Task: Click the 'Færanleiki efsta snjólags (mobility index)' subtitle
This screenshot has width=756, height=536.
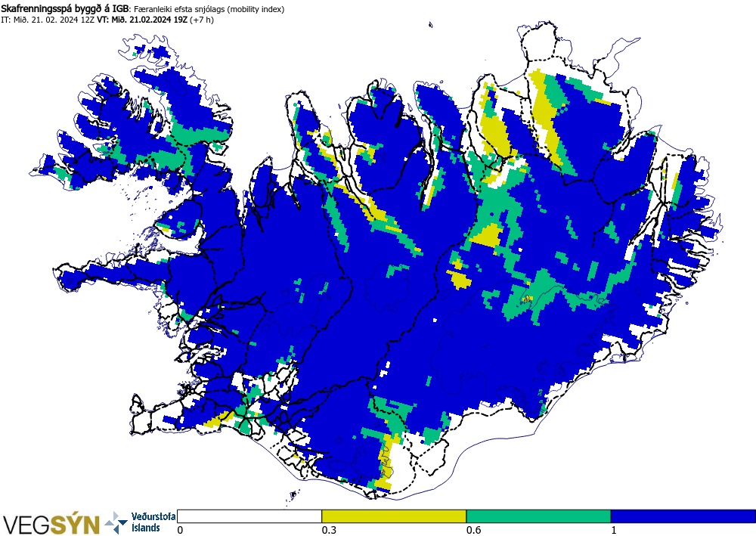Action: (209, 9)
